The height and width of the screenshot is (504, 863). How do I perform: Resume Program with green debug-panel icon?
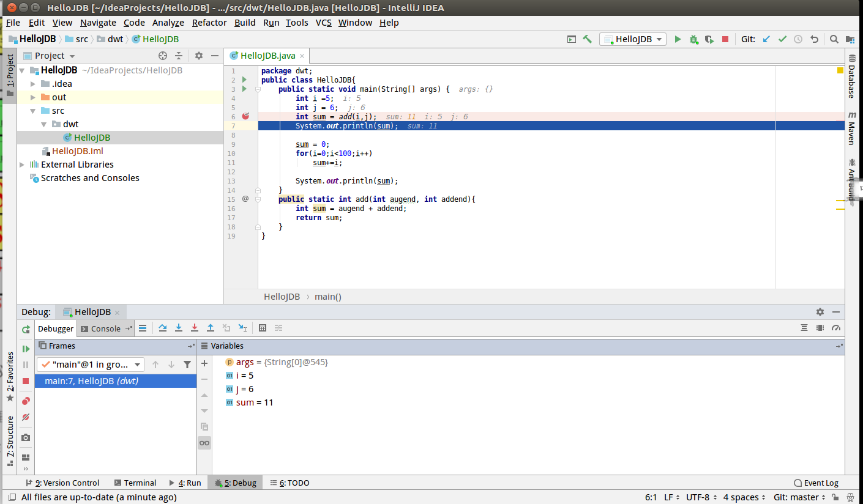(x=26, y=349)
